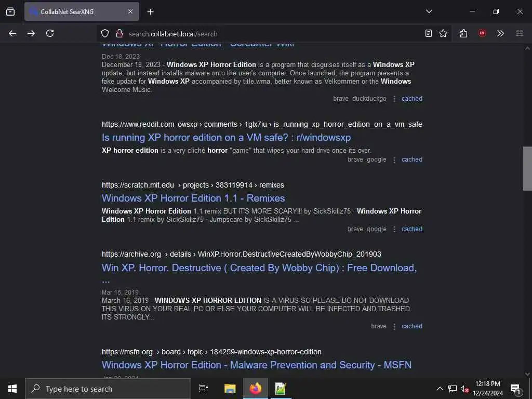The width and height of the screenshot is (532, 399).
Task: Click the 'Mar 16, 2019' date text
Action: (x=120, y=292)
